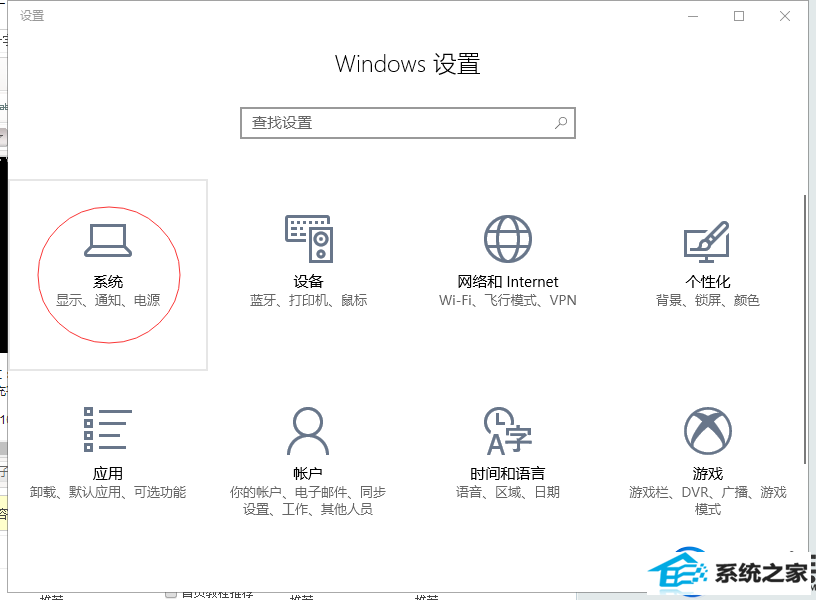
Task: Click the 个性化 category title
Action: [708, 282]
